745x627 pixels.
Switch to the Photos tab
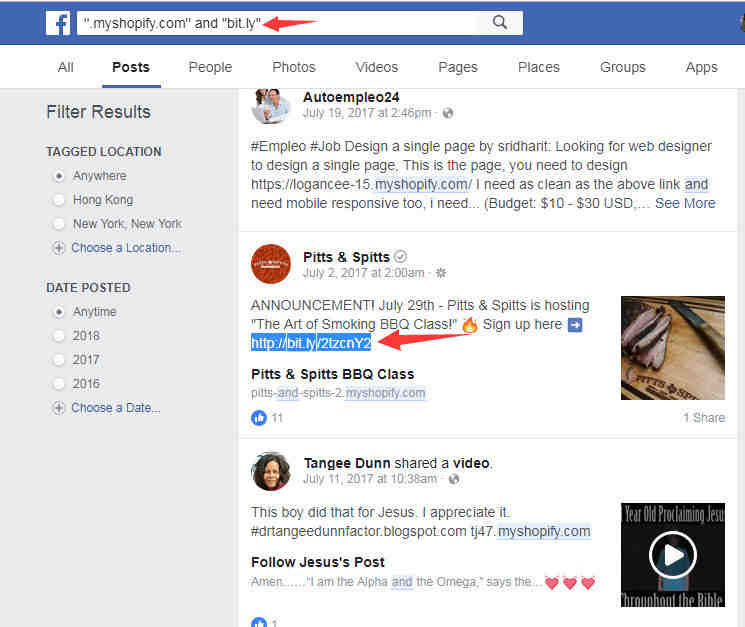pyautogui.click(x=294, y=67)
